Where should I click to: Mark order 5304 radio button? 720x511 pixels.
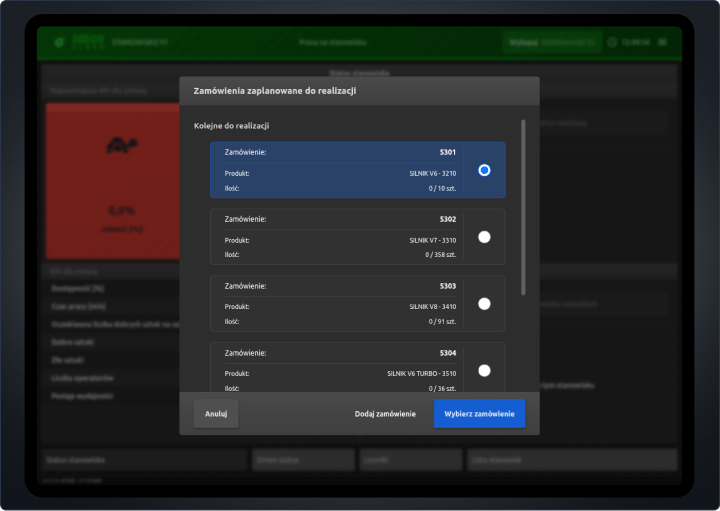point(484,370)
